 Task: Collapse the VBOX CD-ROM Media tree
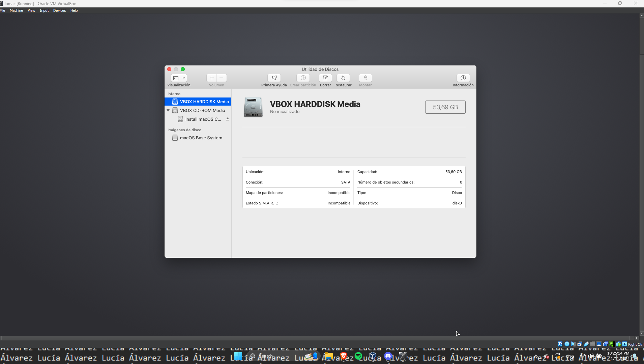(168, 110)
